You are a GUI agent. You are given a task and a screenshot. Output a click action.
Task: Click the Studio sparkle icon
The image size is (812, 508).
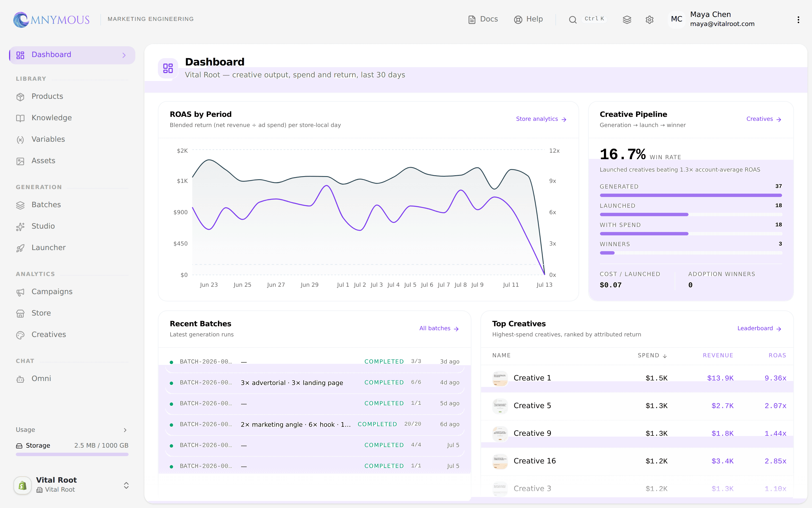21,227
